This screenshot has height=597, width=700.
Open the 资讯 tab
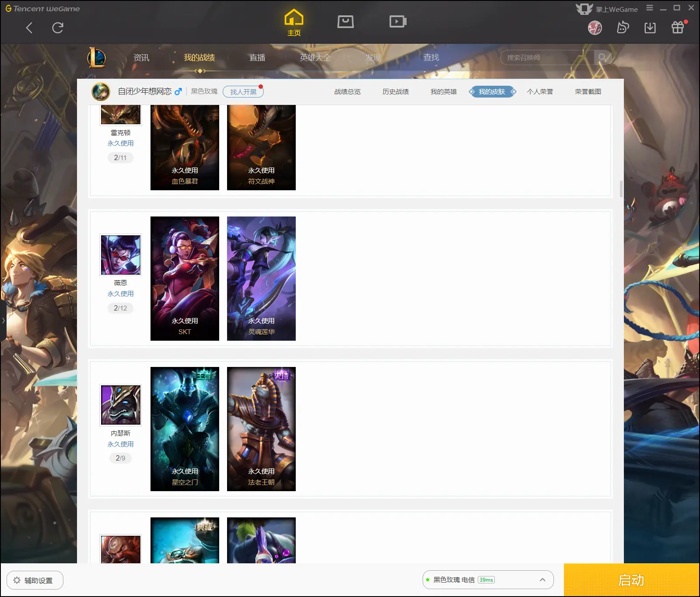click(141, 57)
